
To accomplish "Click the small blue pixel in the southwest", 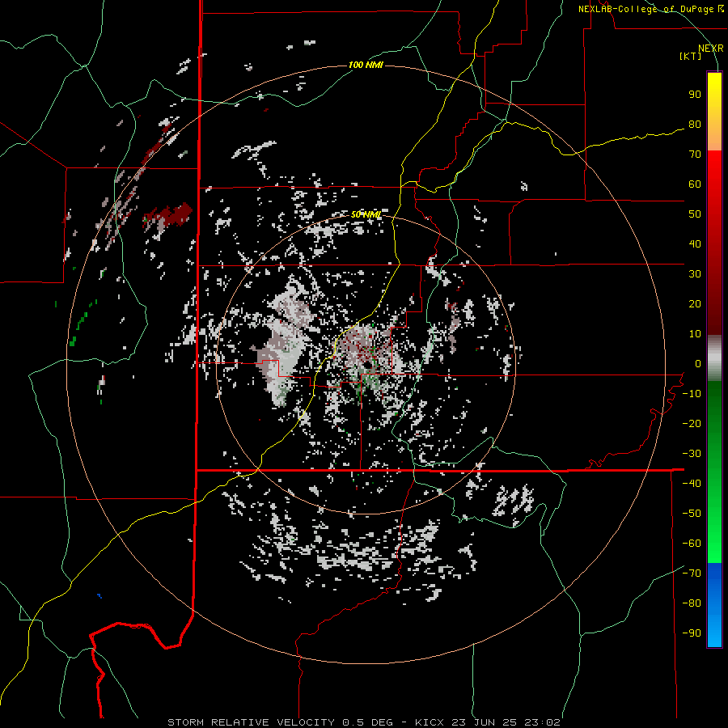I will 99,595.
